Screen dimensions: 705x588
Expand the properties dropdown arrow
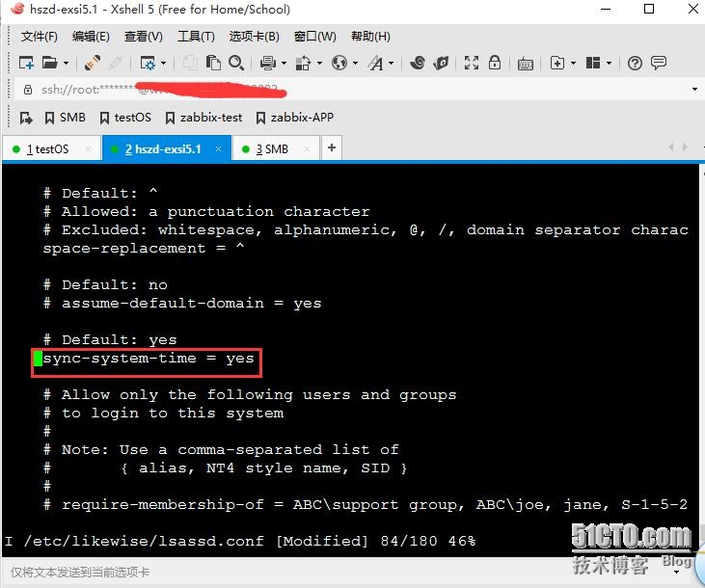coord(163,64)
